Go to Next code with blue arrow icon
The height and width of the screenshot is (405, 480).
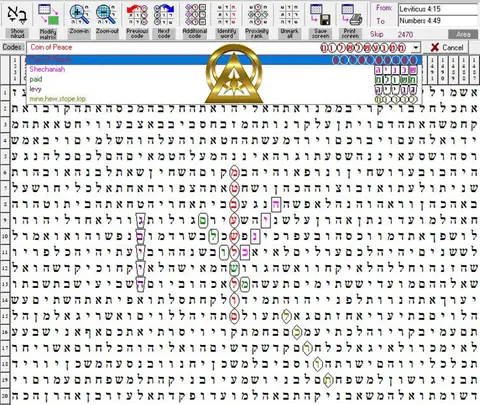pos(164,14)
